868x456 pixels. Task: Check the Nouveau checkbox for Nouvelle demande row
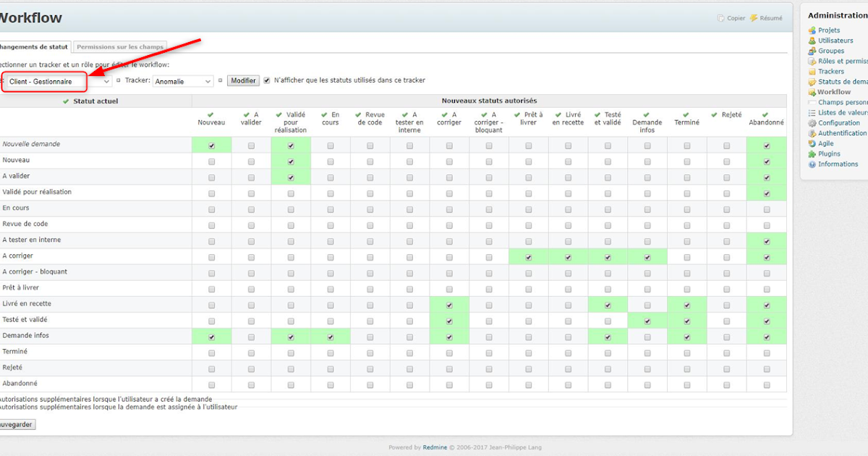tap(211, 145)
